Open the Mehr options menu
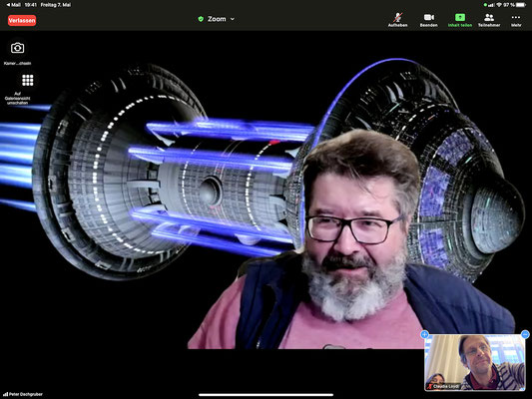Viewport: 532px width, 399px height. pyautogui.click(x=516, y=20)
